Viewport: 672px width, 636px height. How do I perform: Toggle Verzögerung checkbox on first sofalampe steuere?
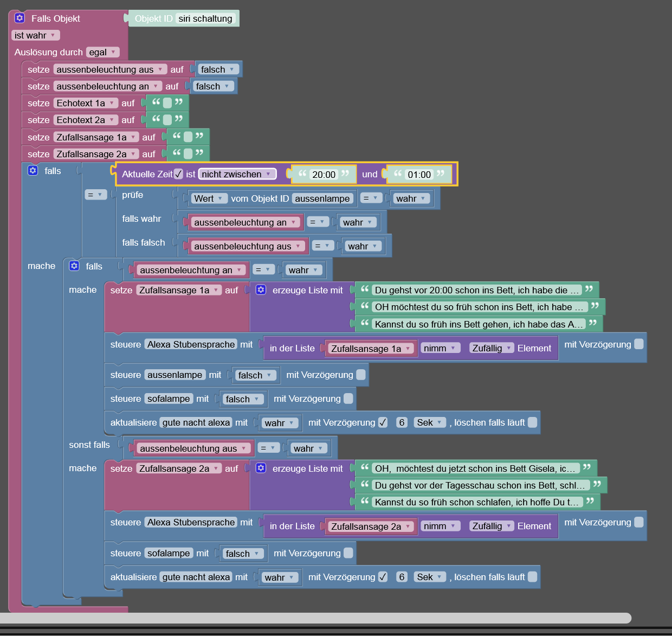click(x=348, y=399)
